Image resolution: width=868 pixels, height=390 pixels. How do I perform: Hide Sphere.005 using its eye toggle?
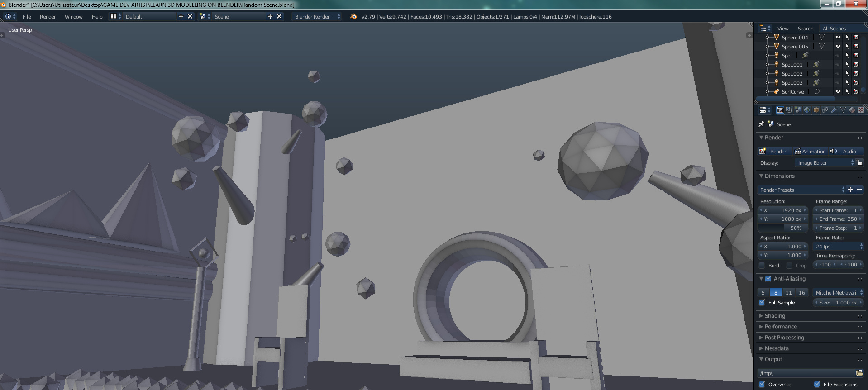(838, 46)
